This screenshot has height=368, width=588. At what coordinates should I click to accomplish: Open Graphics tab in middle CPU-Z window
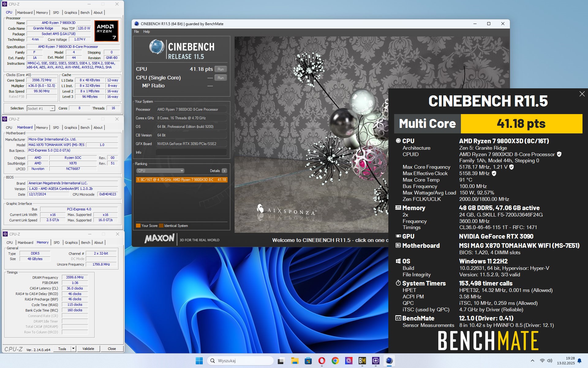coord(71,128)
